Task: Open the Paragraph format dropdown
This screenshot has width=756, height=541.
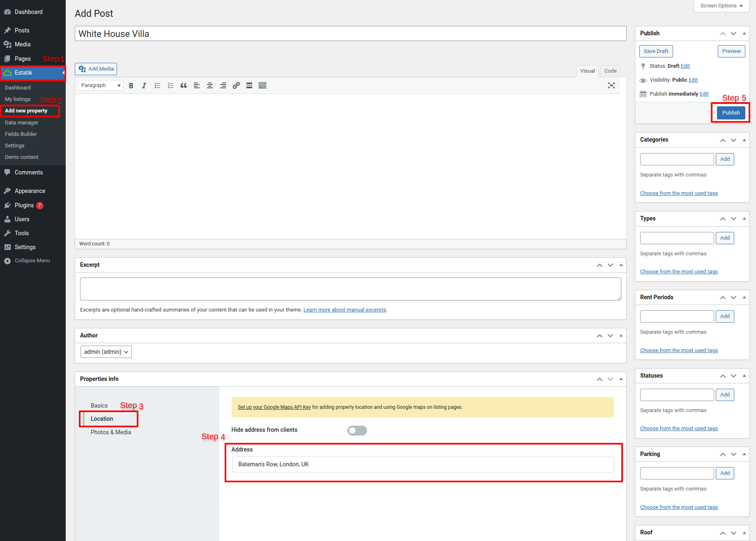Action: point(101,85)
